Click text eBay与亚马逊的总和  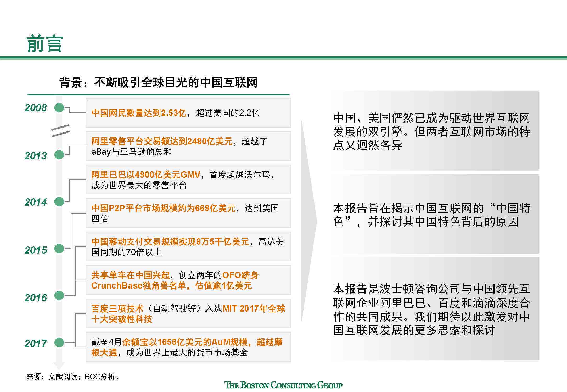[132, 152]
